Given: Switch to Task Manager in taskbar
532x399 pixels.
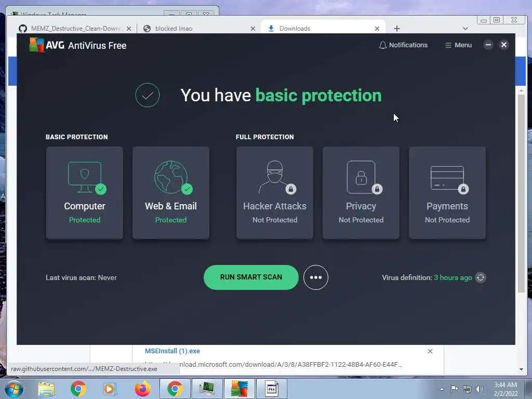Looking at the screenshot, I should coord(207,389).
